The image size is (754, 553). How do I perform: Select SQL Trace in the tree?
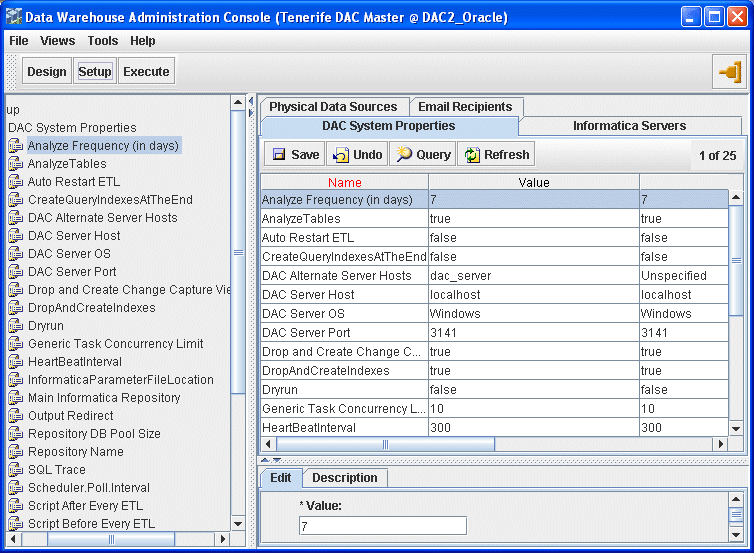pyautogui.click(x=57, y=470)
